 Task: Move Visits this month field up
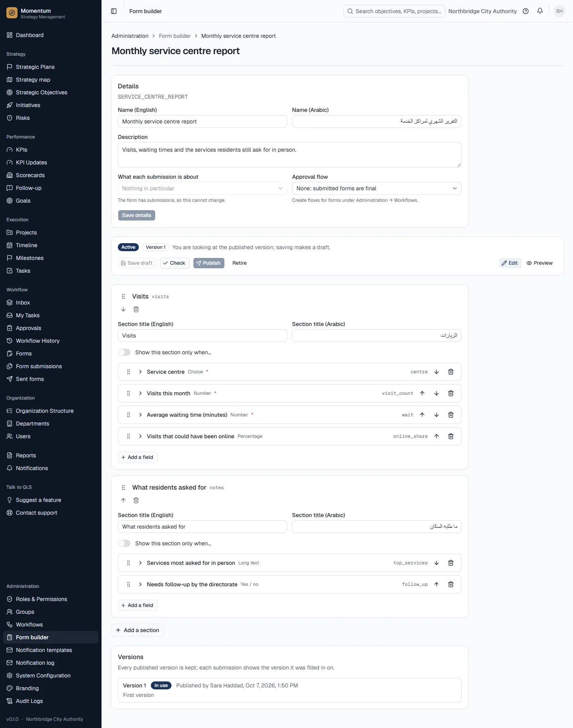pyautogui.click(x=422, y=393)
